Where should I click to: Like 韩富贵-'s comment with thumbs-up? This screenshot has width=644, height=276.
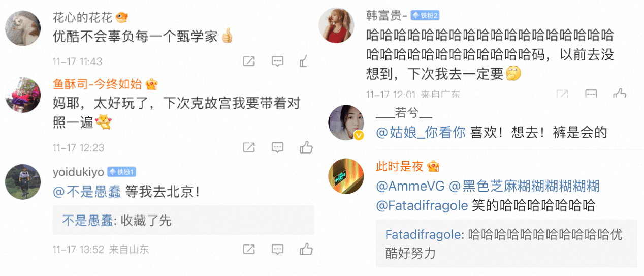pyautogui.click(x=620, y=94)
